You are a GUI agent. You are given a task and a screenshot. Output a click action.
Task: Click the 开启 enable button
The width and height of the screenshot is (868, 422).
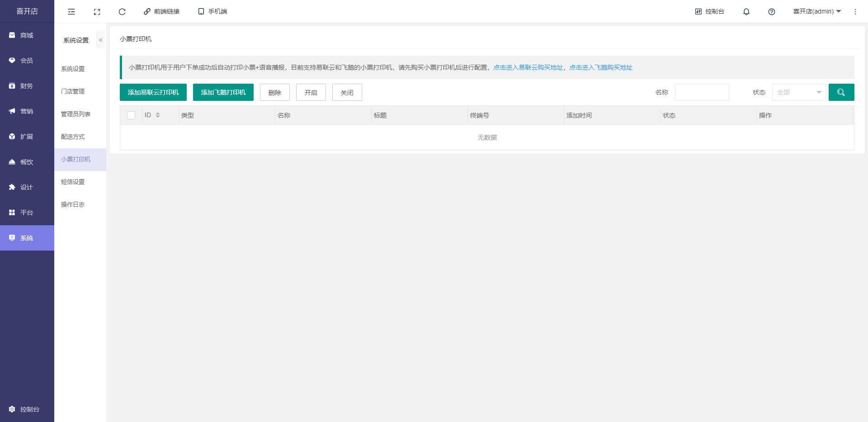coord(311,92)
